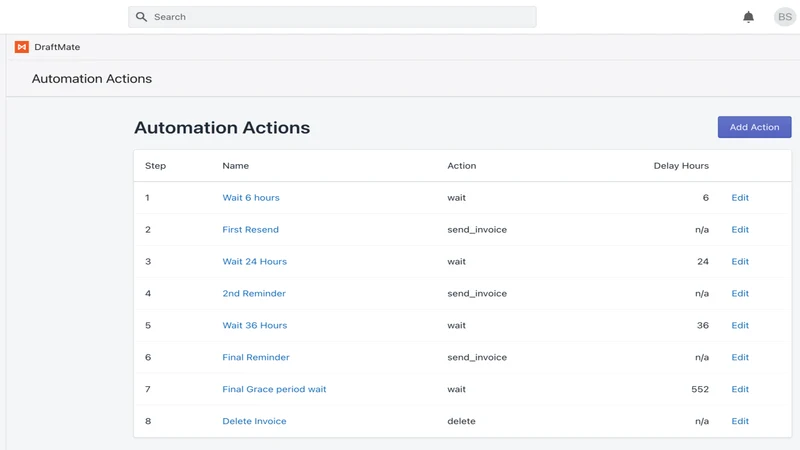
Task: Edit the Final Grace period wait row
Action: (740, 389)
